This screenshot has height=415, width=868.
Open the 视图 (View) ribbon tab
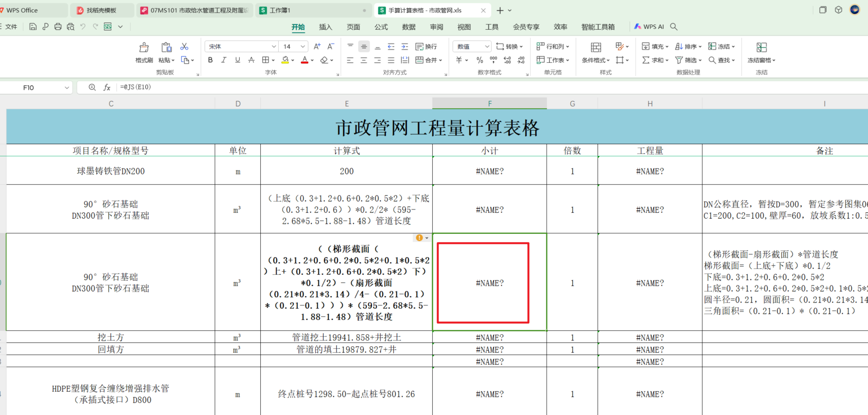(x=464, y=27)
